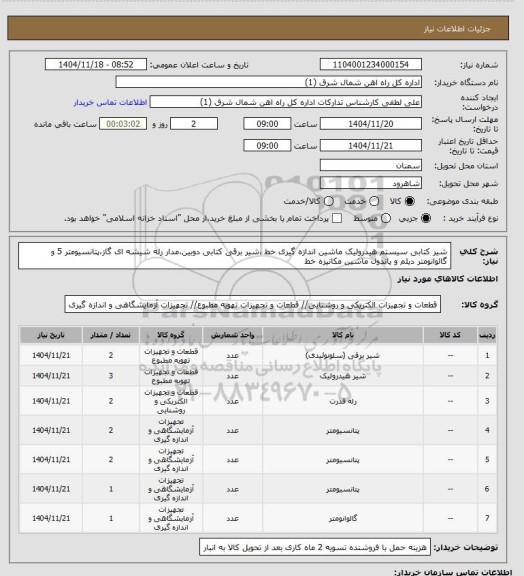Click the شیر برقی (سلونوئیدی) item name
This screenshot has height=576, width=524.
pos(342,355)
